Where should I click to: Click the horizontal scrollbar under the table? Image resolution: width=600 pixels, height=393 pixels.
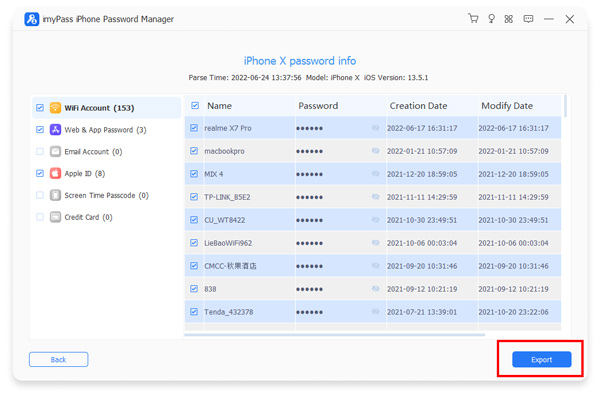[334, 334]
